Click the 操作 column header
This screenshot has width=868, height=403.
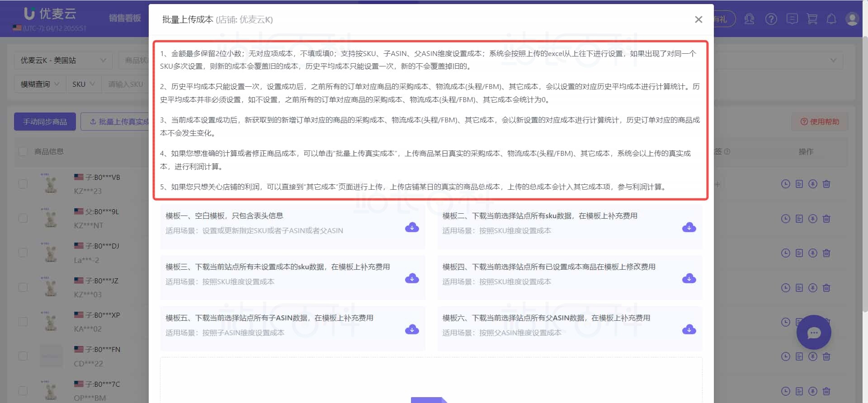pos(806,152)
